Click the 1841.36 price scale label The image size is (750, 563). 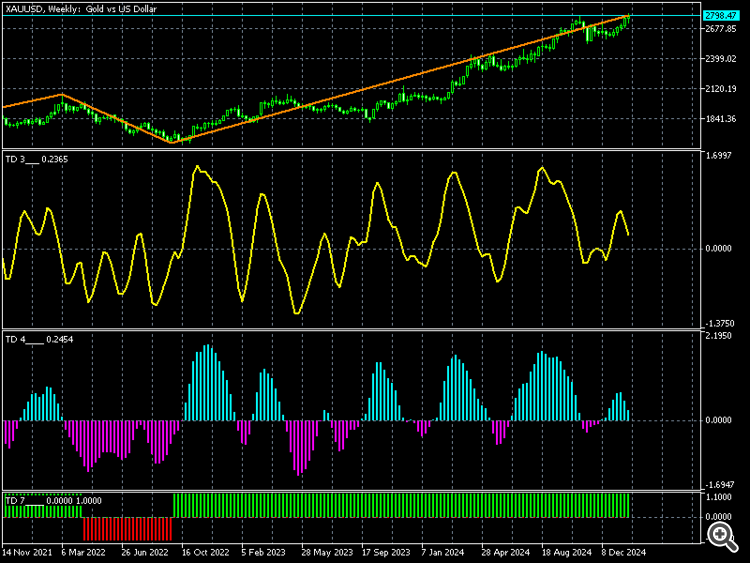point(721,119)
